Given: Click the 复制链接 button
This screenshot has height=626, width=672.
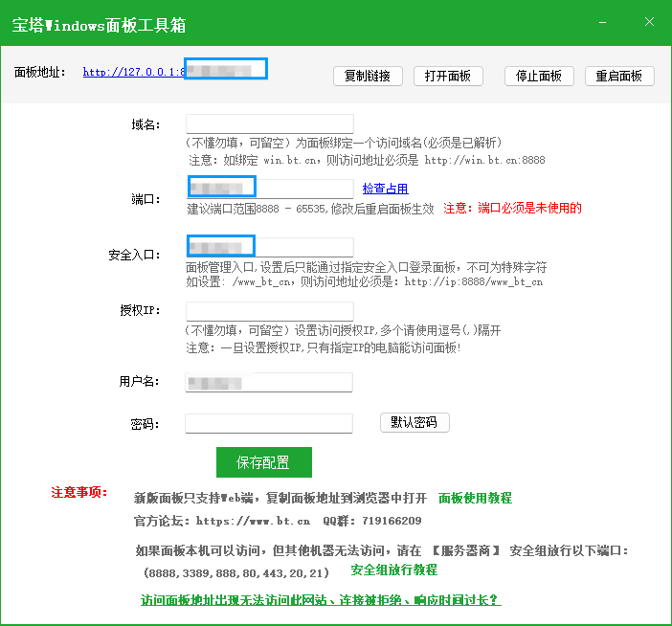Looking at the screenshot, I should click(x=368, y=77).
